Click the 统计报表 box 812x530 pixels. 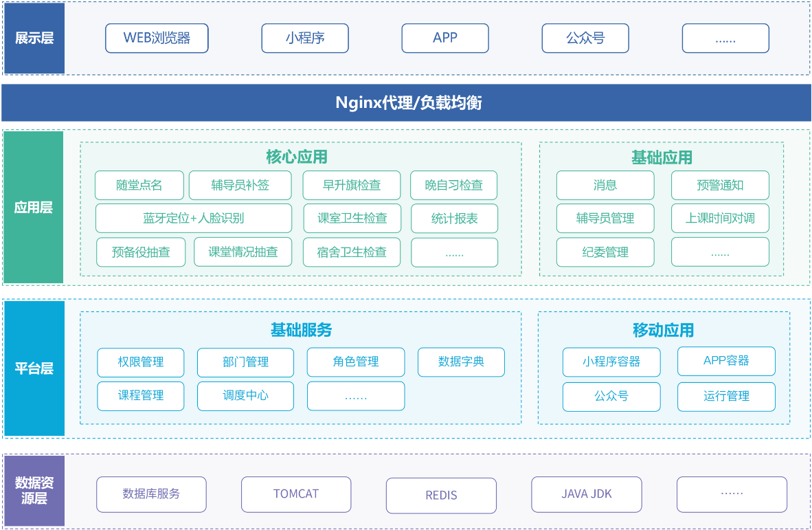click(x=455, y=219)
